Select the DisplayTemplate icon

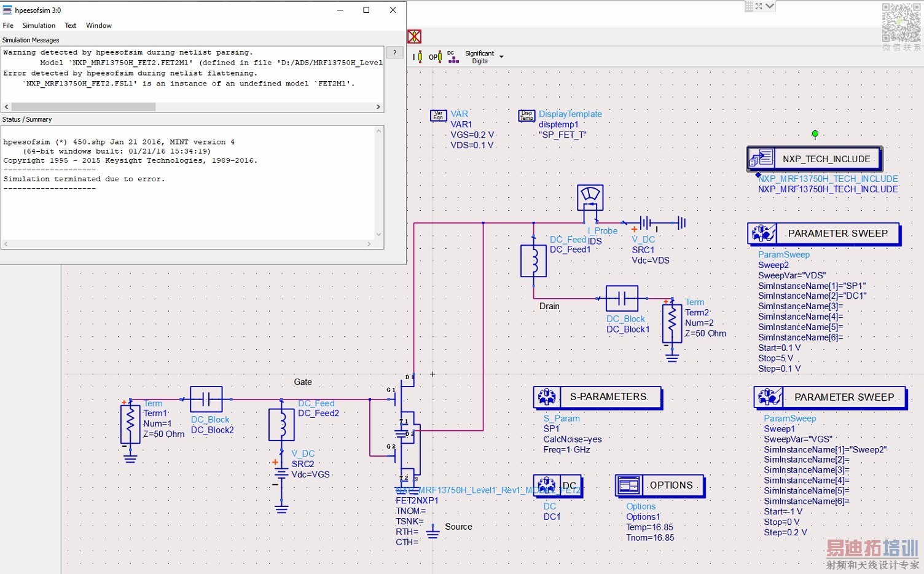[x=527, y=115]
